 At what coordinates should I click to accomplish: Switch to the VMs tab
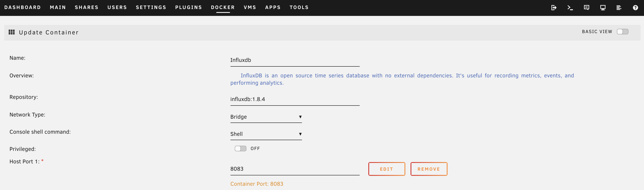click(x=250, y=8)
